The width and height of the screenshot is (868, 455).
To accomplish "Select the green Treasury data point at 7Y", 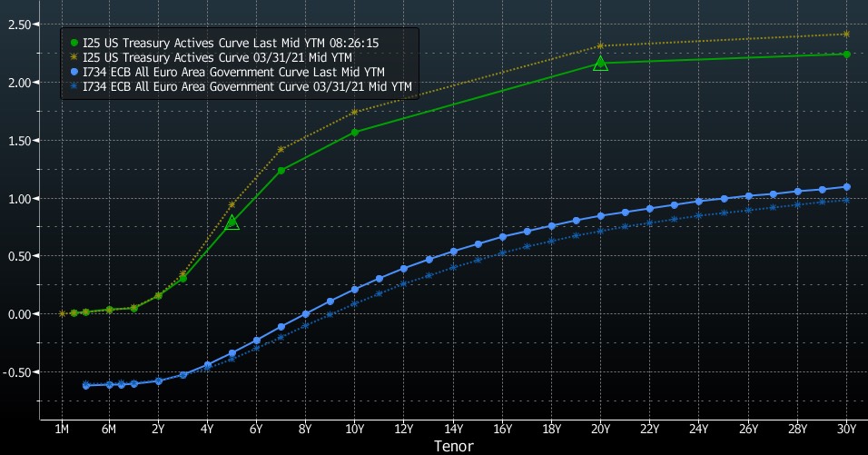I will tap(281, 171).
